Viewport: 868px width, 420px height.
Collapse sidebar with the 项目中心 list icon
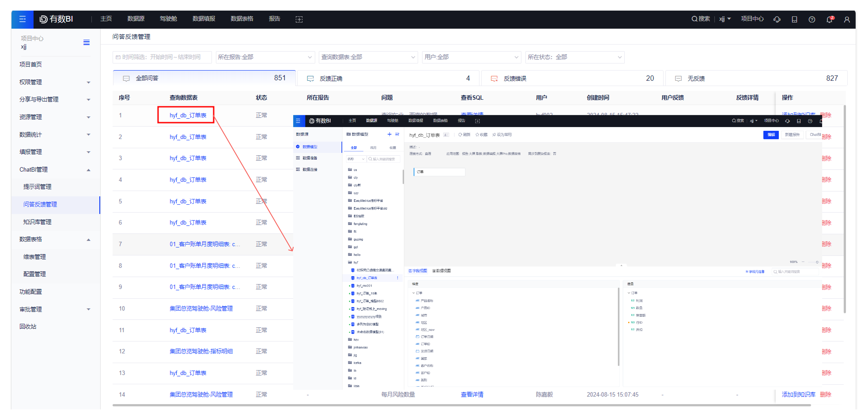pyautogui.click(x=86, y=42)
